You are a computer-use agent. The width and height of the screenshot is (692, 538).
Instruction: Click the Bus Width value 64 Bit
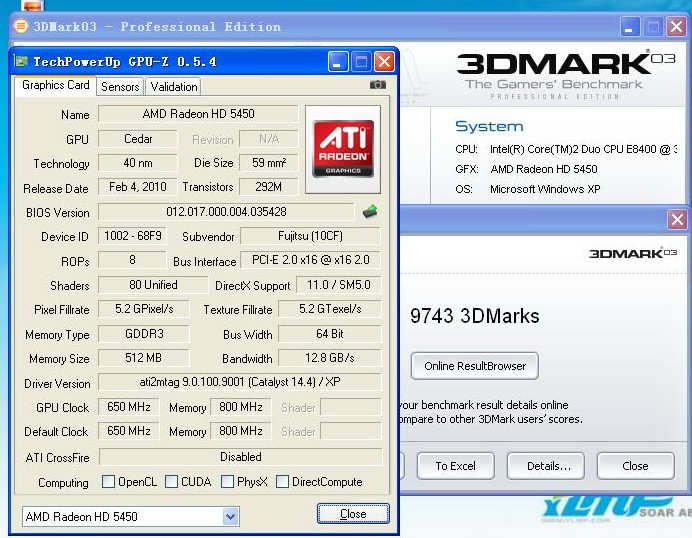click(x=330, y=334)
